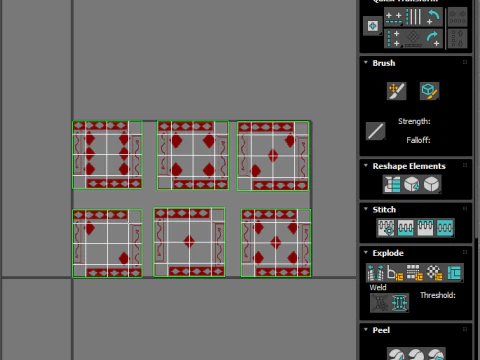480x360 pixels.
Task: Click the 'Strength:' label
Action: coord(414,121)
